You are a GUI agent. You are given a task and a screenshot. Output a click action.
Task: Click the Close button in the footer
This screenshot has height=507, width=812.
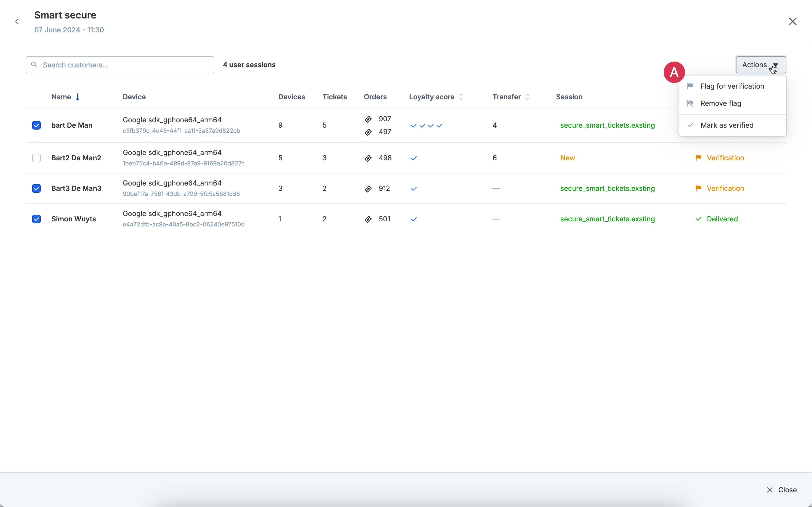point(781,490)
